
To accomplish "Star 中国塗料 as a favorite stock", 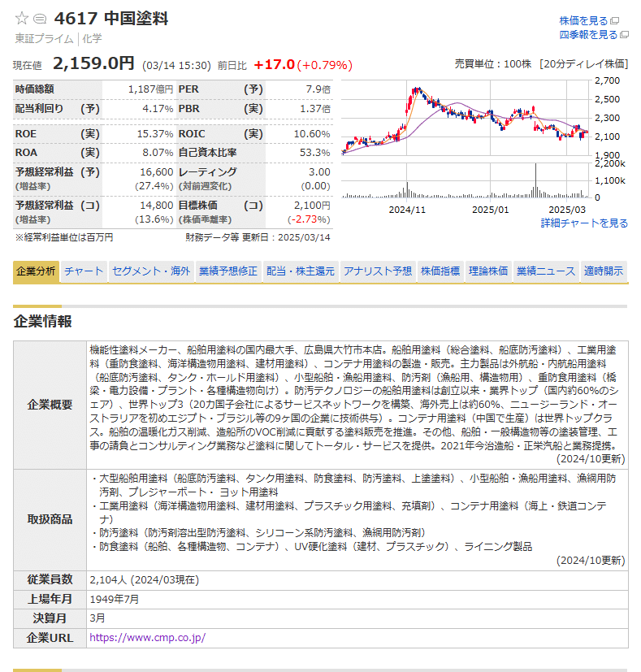I will [21, 19].
